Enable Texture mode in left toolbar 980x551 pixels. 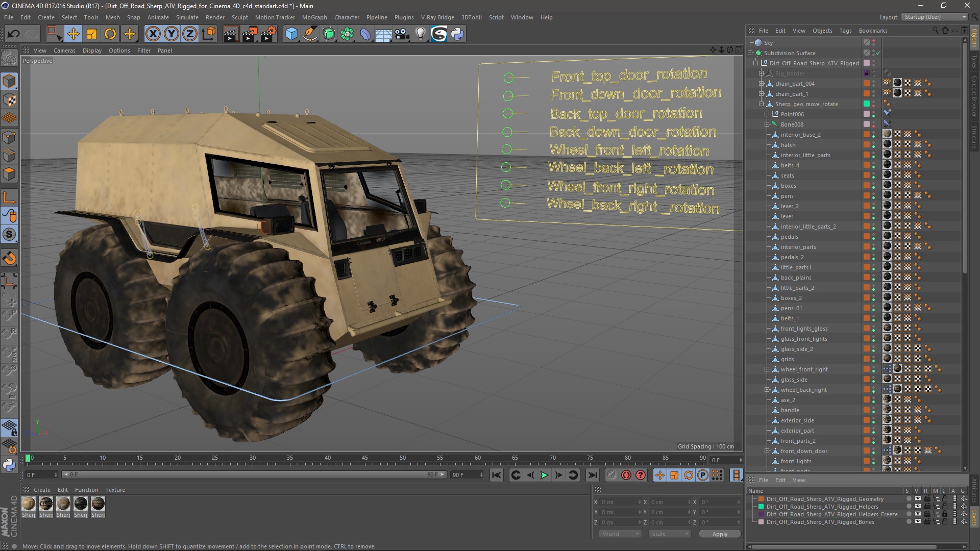click(9, 100)
